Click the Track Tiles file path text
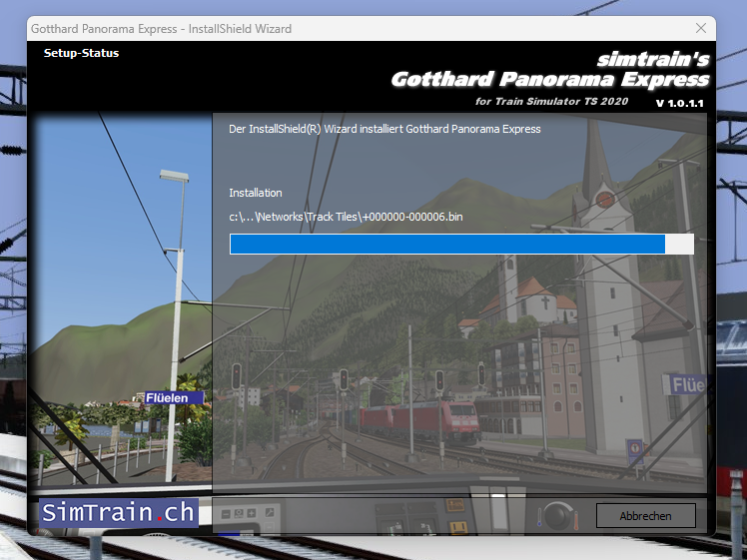The image size is (747, 560). (346, 217)
